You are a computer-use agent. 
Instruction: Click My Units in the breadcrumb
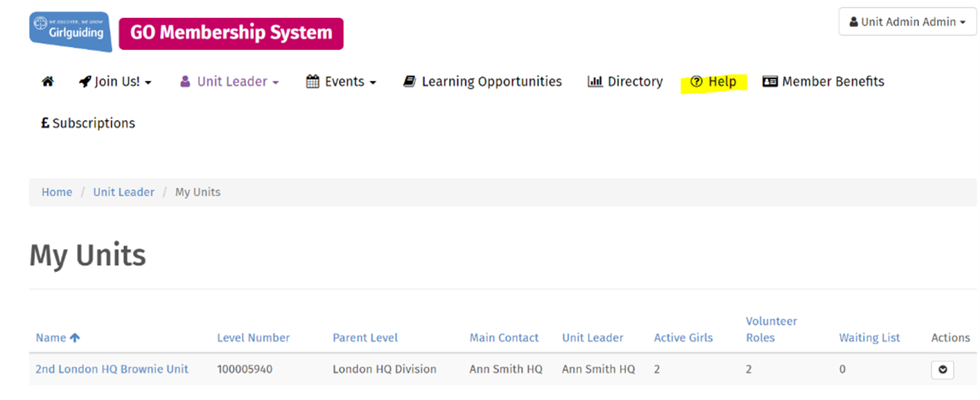click(198, 192)
